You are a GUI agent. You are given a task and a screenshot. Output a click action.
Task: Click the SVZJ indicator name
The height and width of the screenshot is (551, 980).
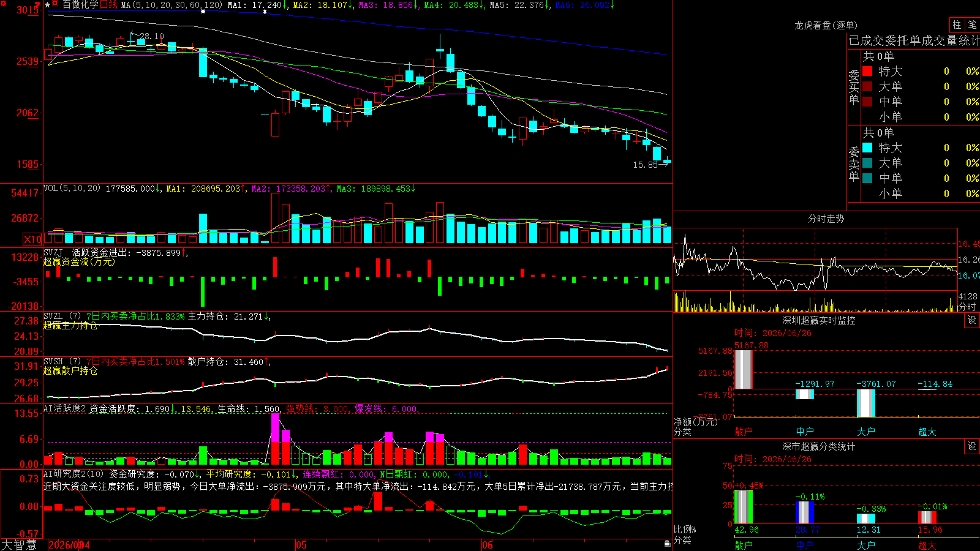[53, 252]
